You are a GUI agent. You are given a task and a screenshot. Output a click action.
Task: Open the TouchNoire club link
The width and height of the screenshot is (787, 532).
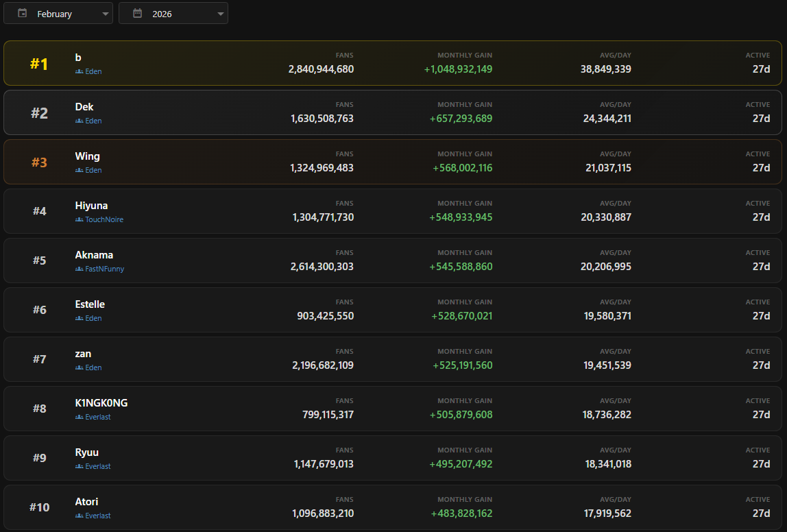pos(104,220)
